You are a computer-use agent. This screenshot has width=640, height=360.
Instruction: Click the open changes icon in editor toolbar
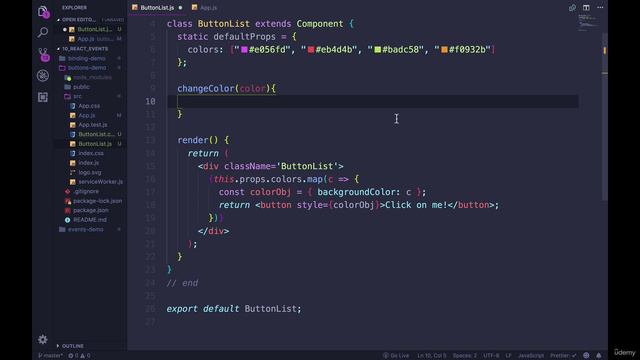point(572,7)
